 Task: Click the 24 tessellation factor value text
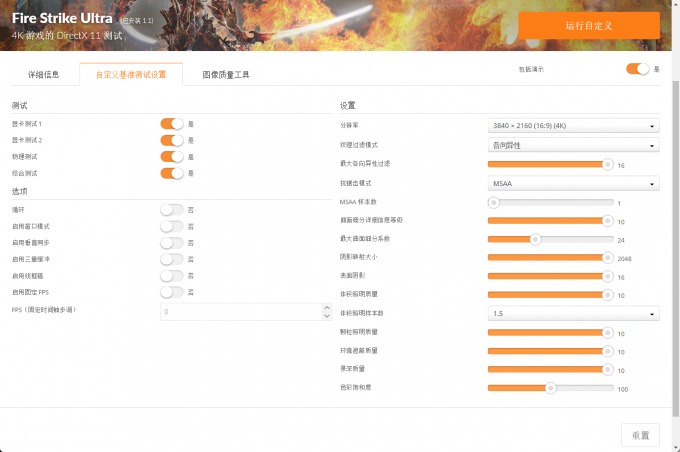[x=621, y=240]
